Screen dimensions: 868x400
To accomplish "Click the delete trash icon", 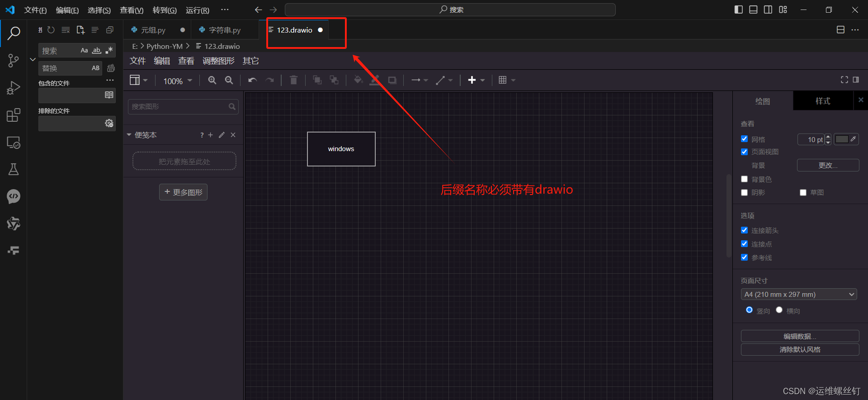I will coord(293,80).
